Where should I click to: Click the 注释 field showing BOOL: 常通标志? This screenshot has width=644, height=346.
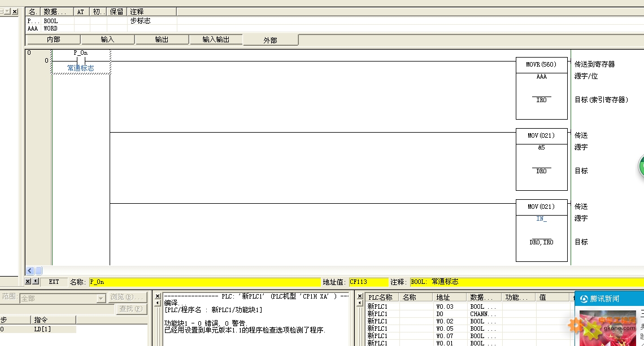pyautogui.click(x=527, y=282)
